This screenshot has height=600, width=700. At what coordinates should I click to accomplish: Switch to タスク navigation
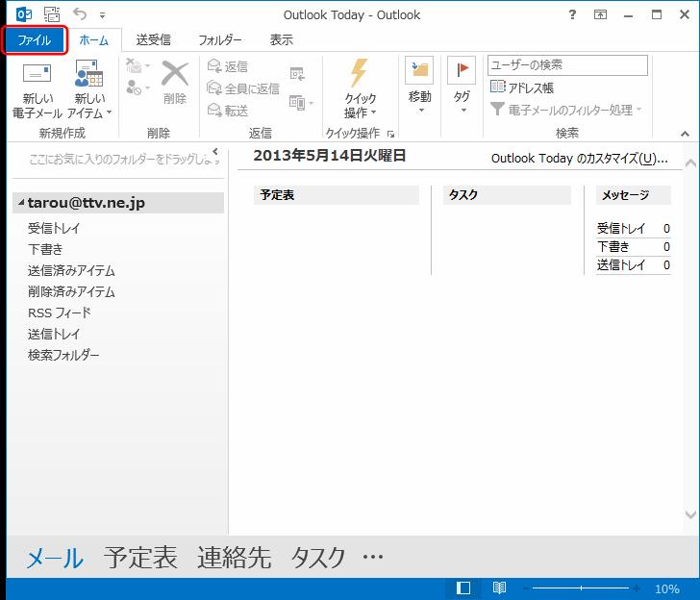[318, 558]
